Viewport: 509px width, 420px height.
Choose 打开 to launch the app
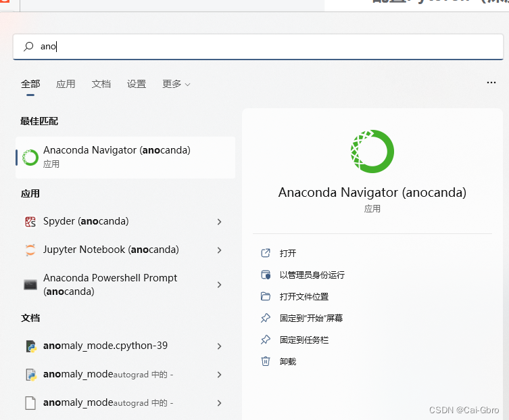pyautogui.click(x=288, y=253)
